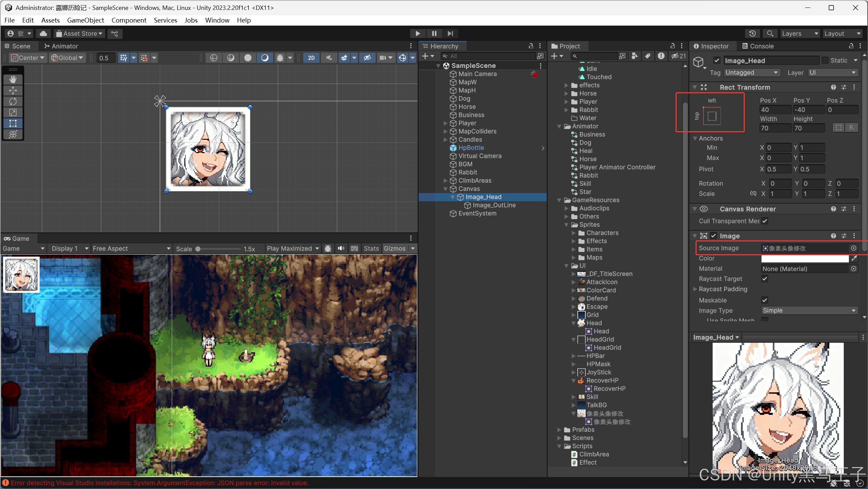The width and height of the screenshot is (868, 489).
Task: Click the white Color swatch field
Action: (804, 258)
